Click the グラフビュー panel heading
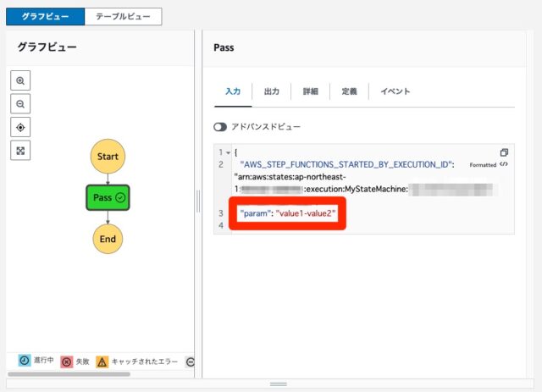542x392 pixels. (x=47, y=47)
